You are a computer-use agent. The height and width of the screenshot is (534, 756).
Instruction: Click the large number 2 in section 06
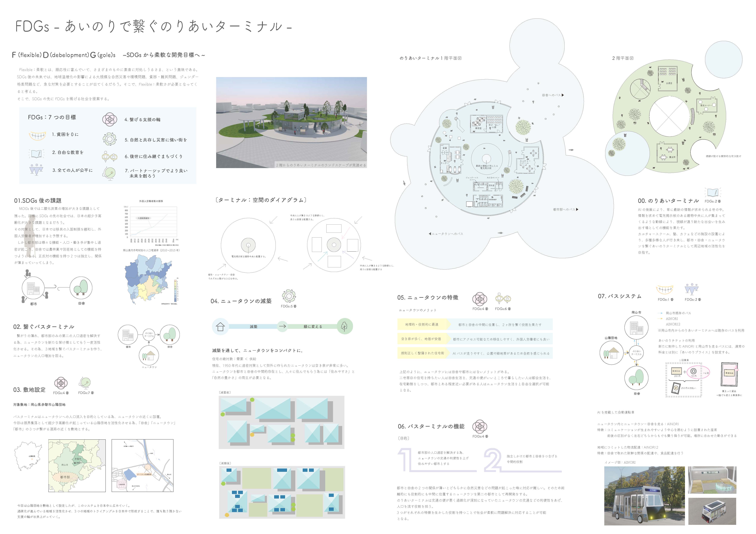pyautogui.click(x=493, y=460)
